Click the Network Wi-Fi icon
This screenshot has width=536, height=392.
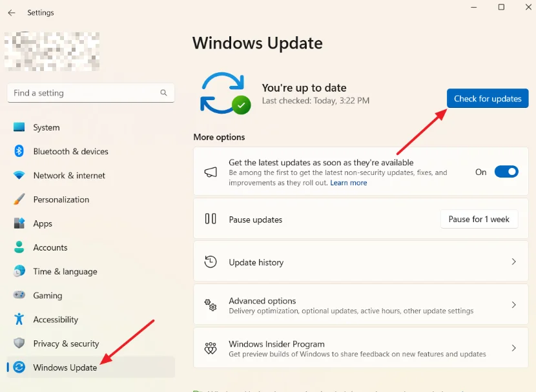19,175
